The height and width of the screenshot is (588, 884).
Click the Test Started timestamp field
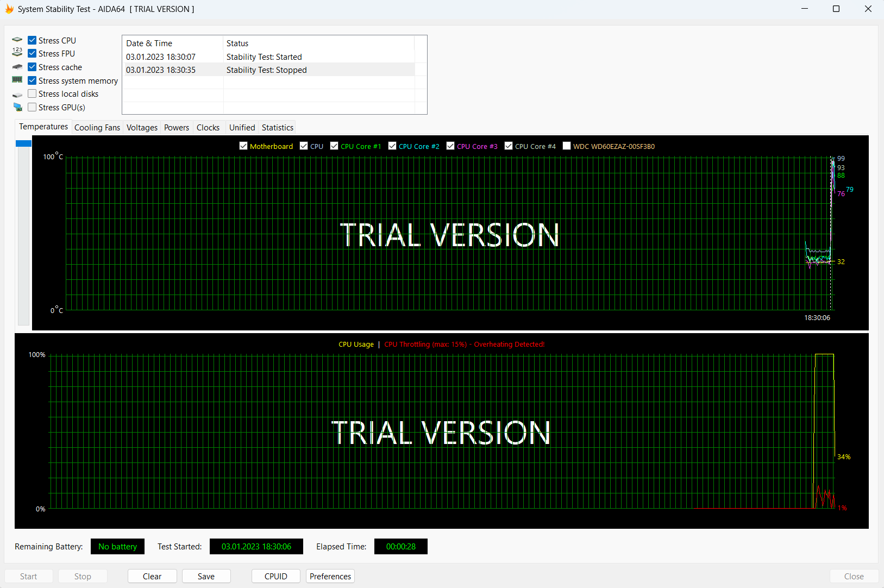256,546
